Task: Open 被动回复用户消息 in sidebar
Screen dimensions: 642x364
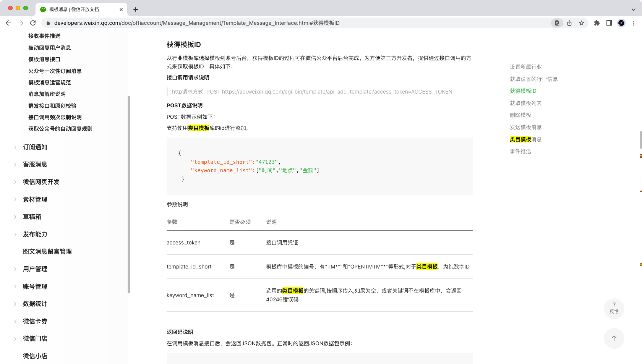Action: pos(50,48)
